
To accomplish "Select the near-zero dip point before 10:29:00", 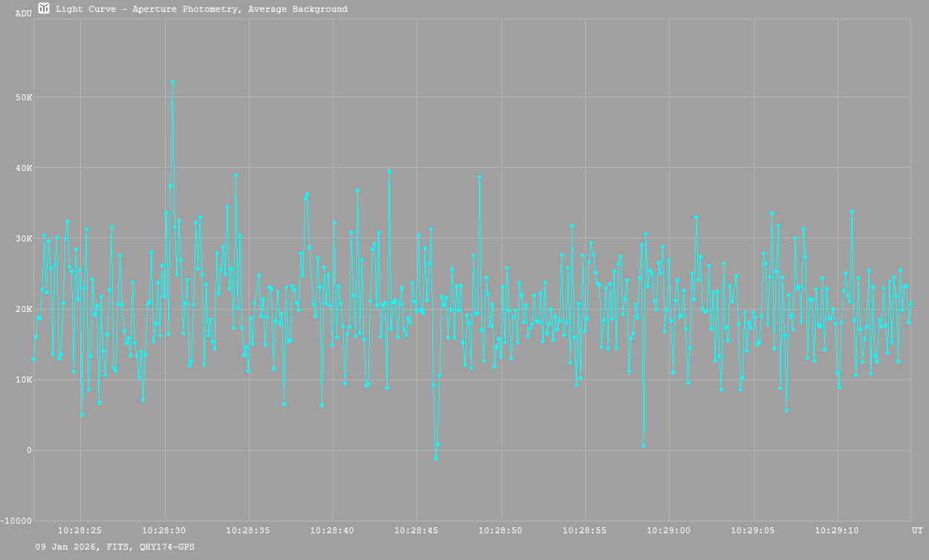I will click(x=643, y=446).
